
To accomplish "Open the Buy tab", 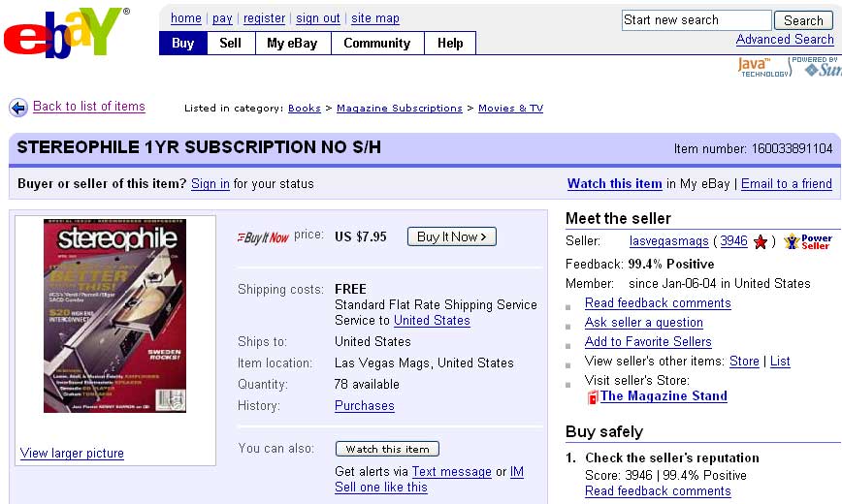I will (x=182, y=43).
